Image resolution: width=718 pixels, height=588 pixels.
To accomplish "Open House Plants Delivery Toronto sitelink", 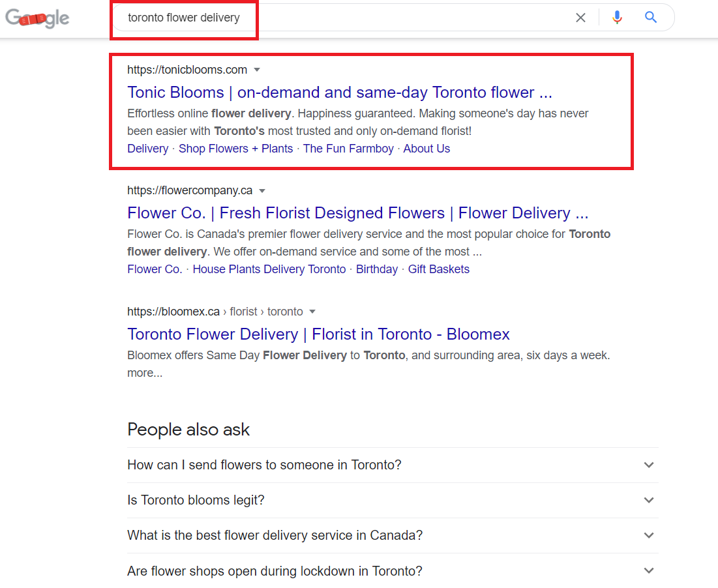I will pyautogui.click(x=269, y=269).
